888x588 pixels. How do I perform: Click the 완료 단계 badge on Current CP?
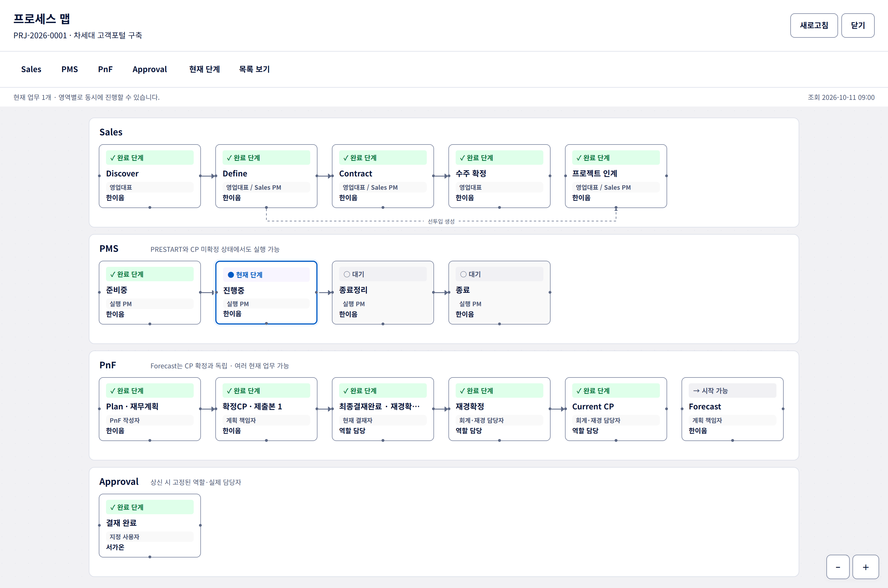coord(616,390)
